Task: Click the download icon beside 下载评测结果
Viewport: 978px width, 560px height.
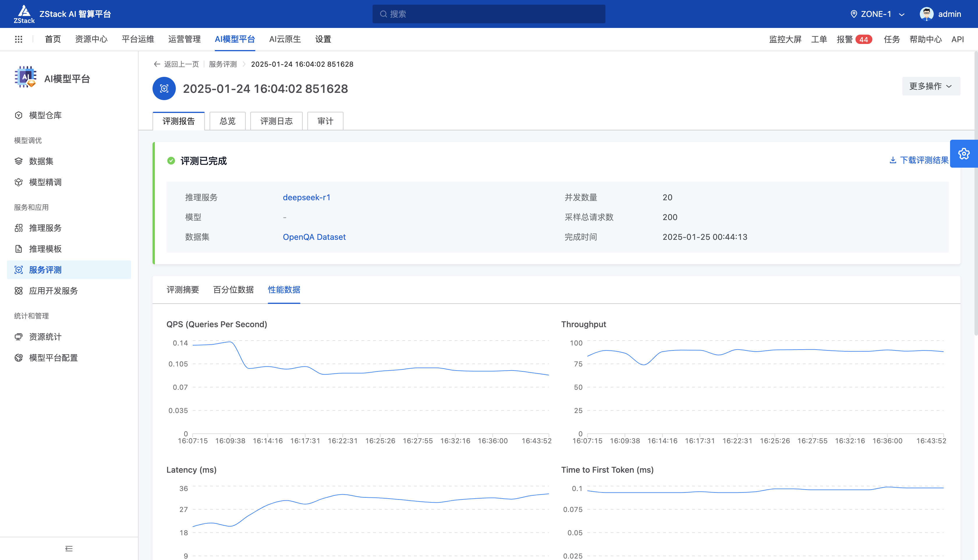Action: pos(893,160)
